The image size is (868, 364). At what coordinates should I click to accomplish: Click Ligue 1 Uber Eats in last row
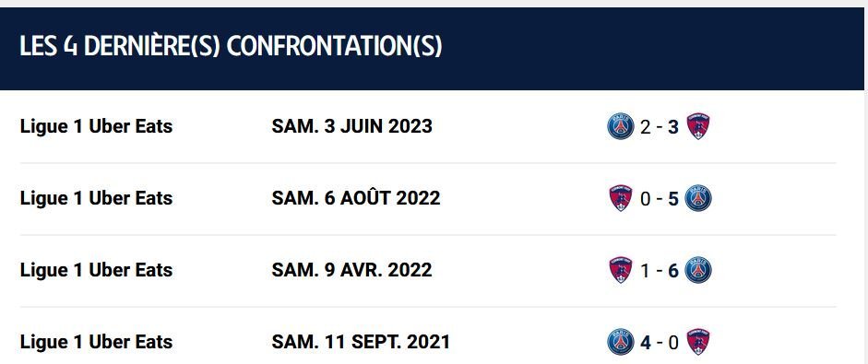(96, 342)
